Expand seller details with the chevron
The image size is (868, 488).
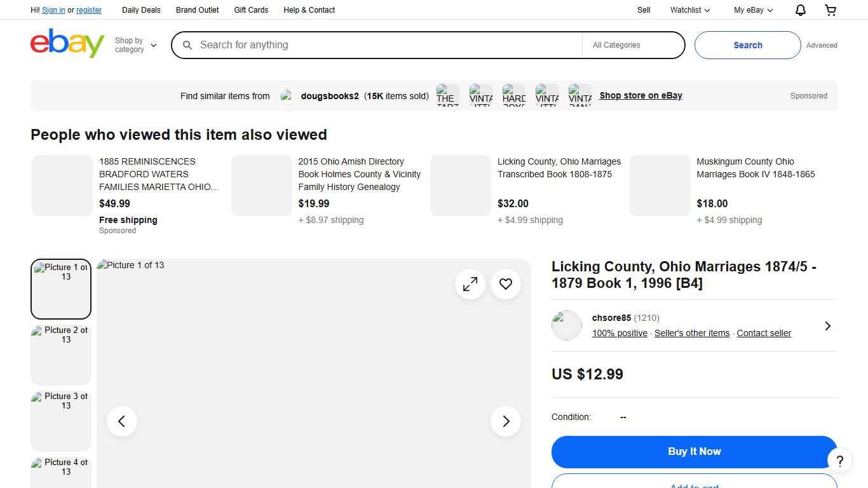click(827, 325)
